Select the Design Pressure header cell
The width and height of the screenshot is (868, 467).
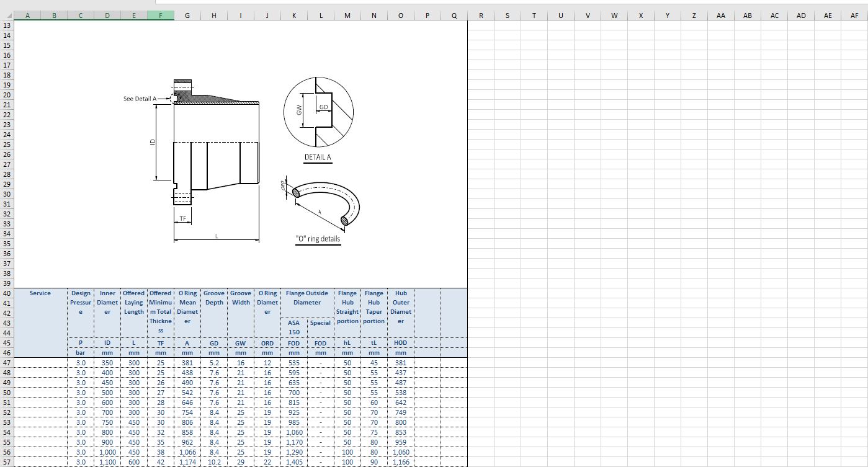pyautogui.click(x=81, y=303)
